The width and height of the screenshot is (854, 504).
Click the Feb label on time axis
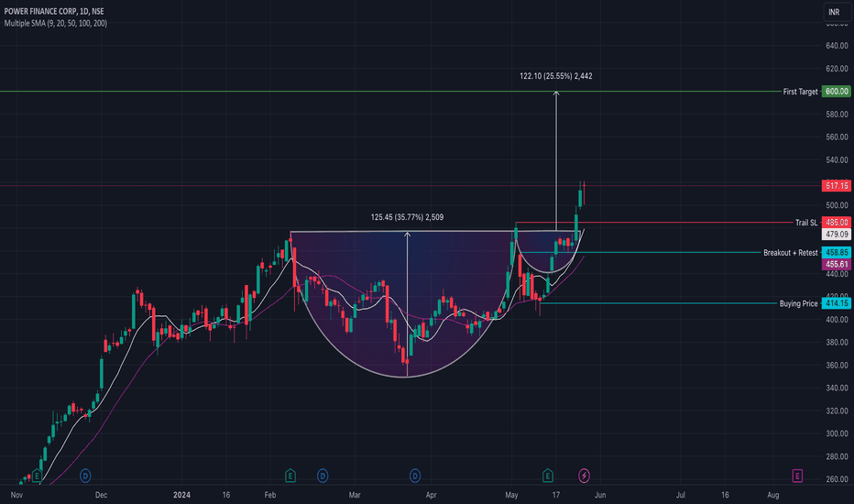click(x=270, y=495)
